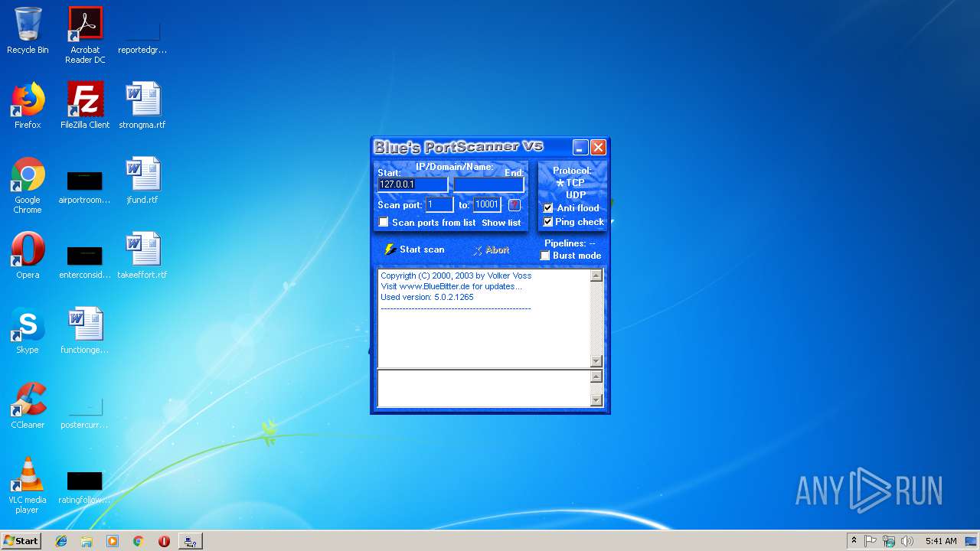Click the End IP address field
Image resolution: width=980 pixels, height=551 pixels.
pyautogui.click(x=488, y=184)
